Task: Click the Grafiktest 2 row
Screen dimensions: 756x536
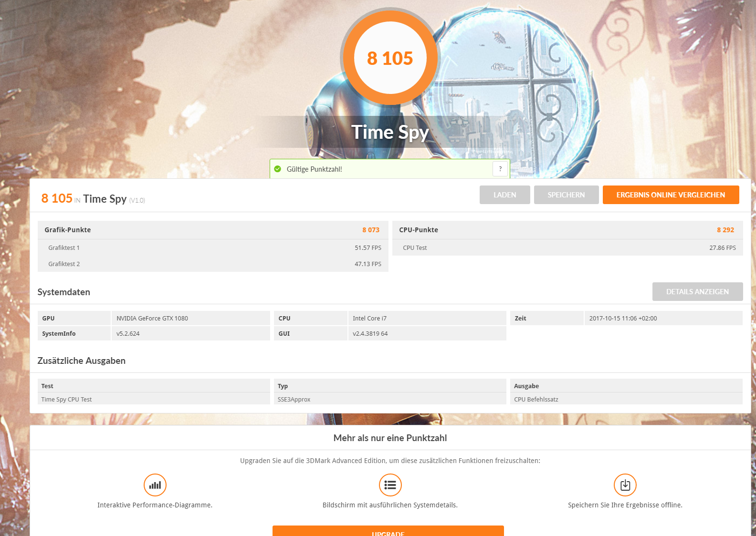Action: point(213,264)
